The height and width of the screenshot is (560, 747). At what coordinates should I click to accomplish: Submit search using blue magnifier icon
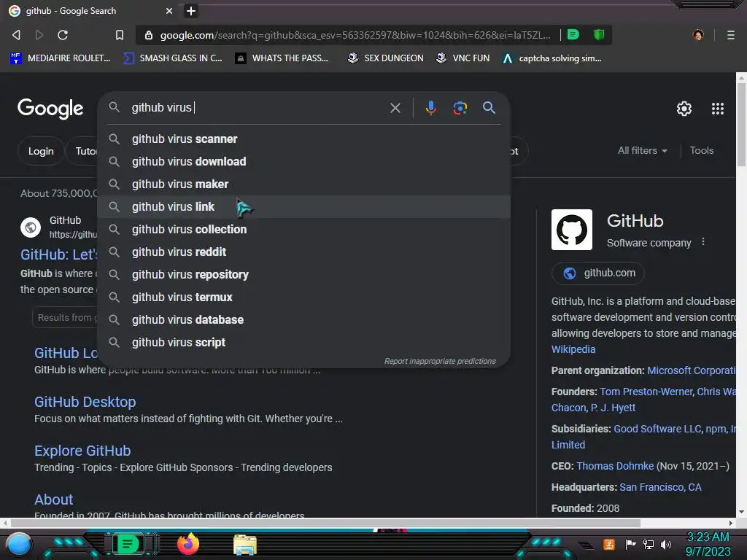click(489, 108)
